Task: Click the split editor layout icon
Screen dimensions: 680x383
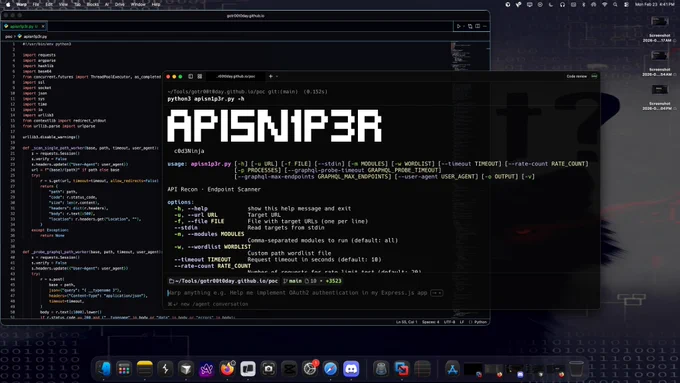Action: click(477, 26)
